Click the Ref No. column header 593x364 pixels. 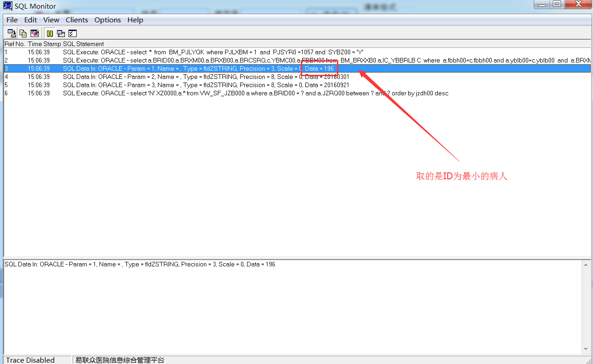15,44
